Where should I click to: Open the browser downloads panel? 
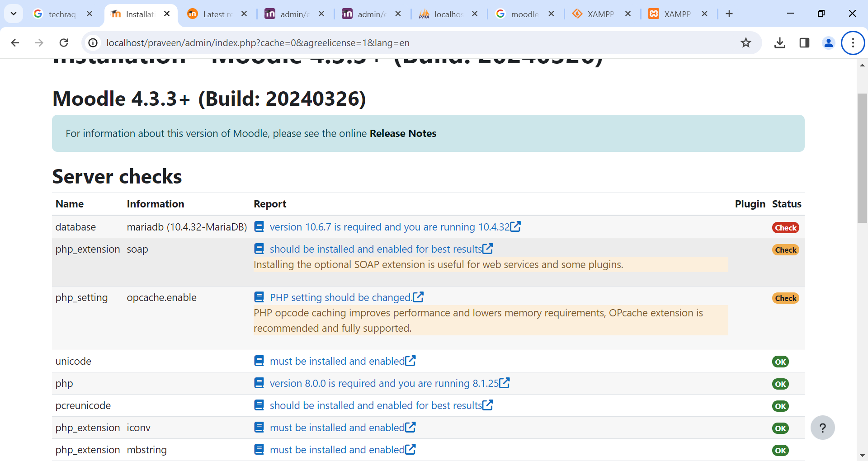click(780, 42)
